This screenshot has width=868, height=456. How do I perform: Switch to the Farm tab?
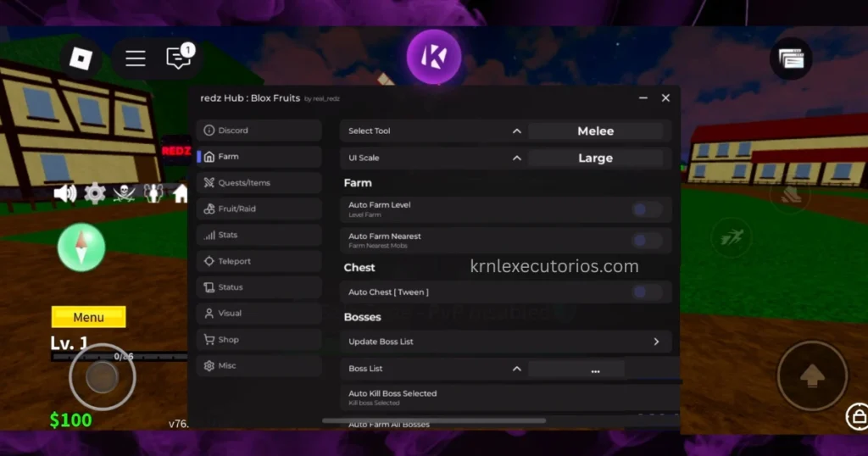[x=259, y=157]
